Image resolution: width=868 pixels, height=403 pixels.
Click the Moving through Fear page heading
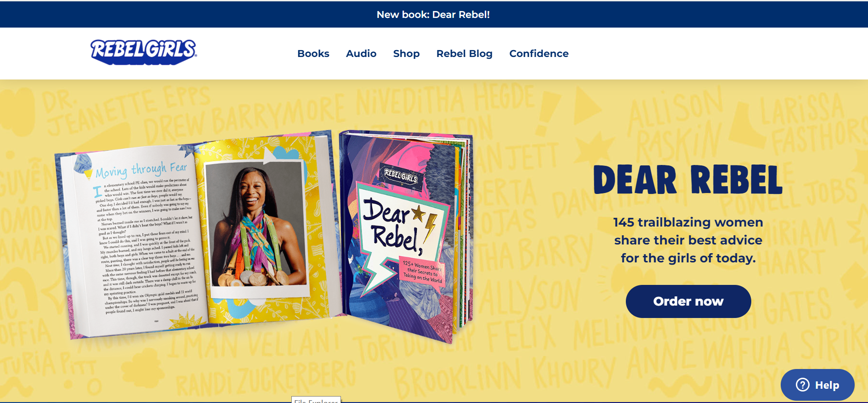point(141,170)
